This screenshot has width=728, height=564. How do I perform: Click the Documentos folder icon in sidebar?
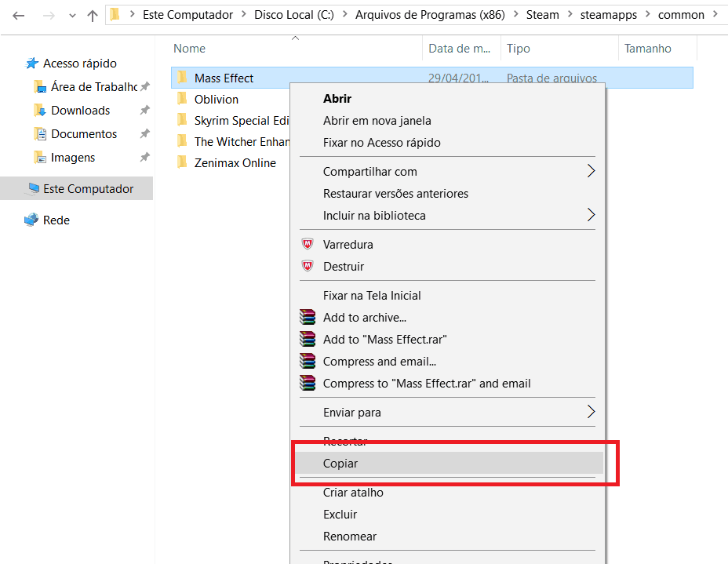pos(40,134)
